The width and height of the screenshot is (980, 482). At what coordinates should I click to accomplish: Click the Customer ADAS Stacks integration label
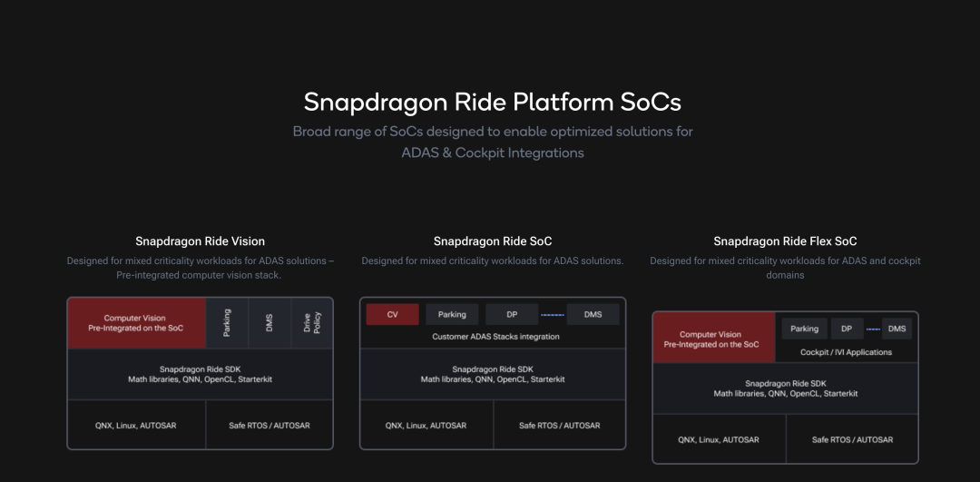(495, 337)
